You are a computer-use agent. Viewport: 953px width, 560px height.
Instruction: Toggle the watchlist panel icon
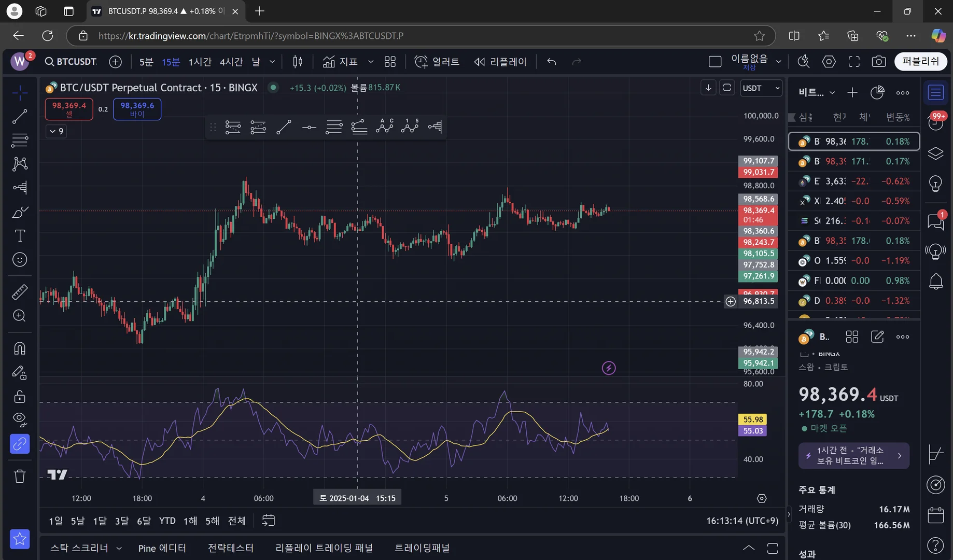coord(936,93)
